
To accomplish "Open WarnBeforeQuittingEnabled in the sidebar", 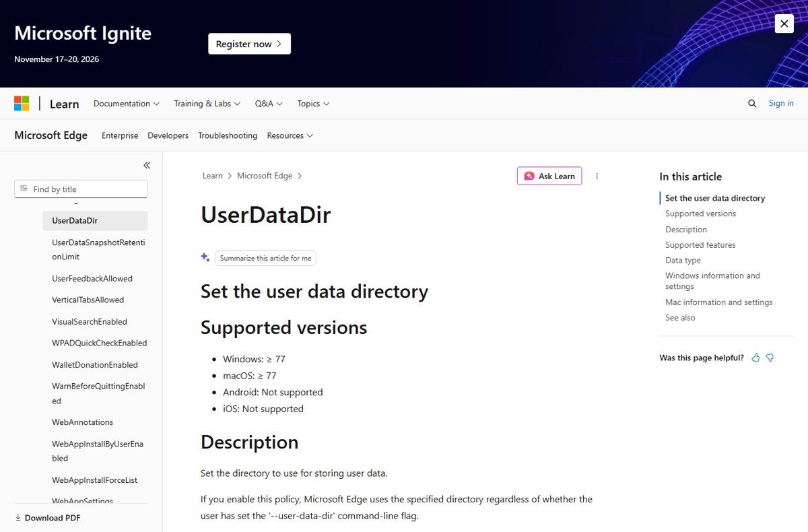I will tap(98, 393).
